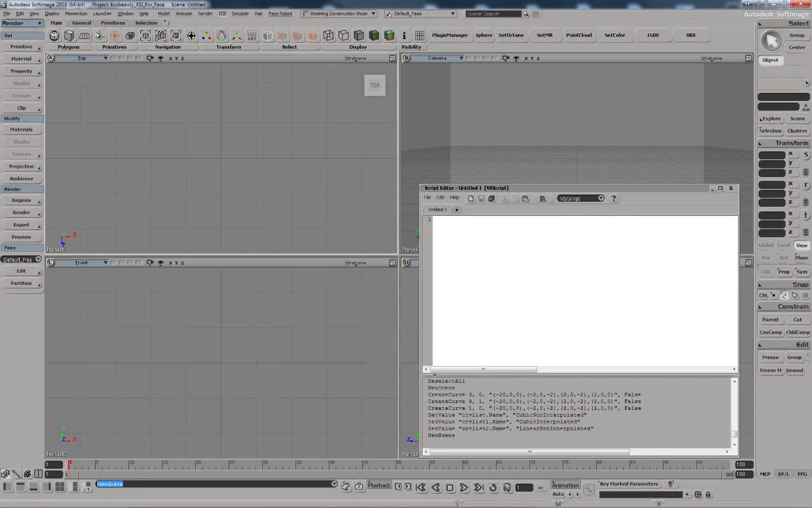Select the SRT transform icon
This screenshot has width=812, height=508.
pos(252,36)
